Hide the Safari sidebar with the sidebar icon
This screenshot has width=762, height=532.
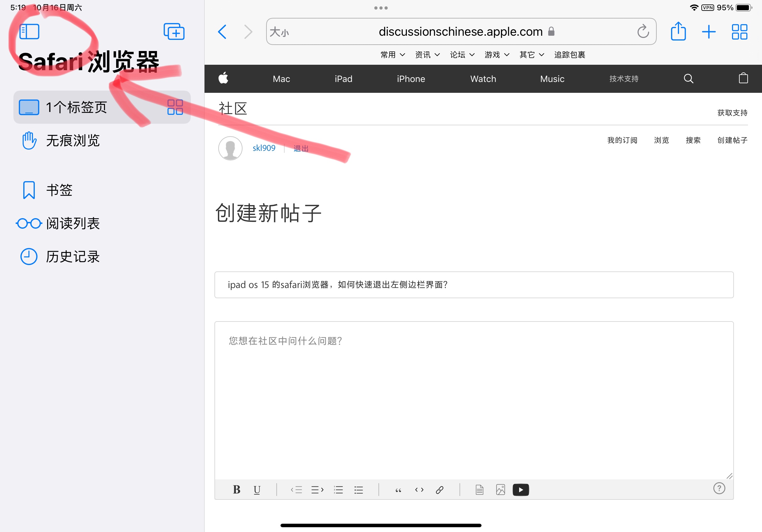(x=29, y=32)
